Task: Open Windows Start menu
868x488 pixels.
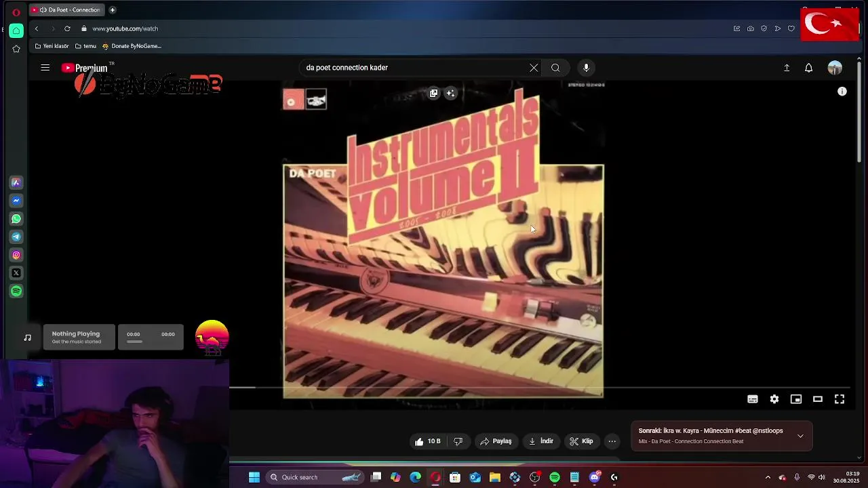Action: tap(254, 477)
